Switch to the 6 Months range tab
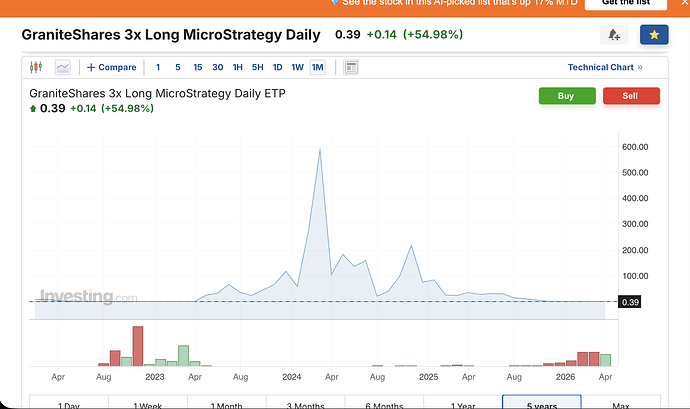 tap(384, 402)
